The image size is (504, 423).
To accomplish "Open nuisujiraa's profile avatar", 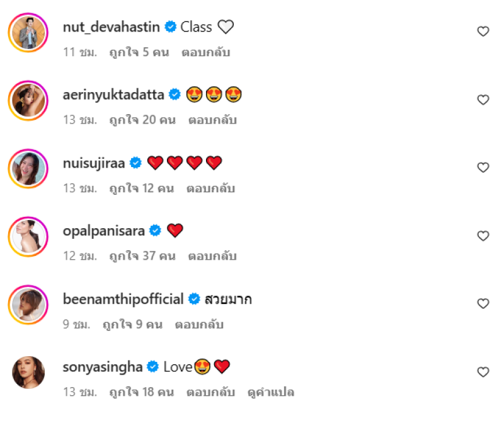I will tap(28, 168).
